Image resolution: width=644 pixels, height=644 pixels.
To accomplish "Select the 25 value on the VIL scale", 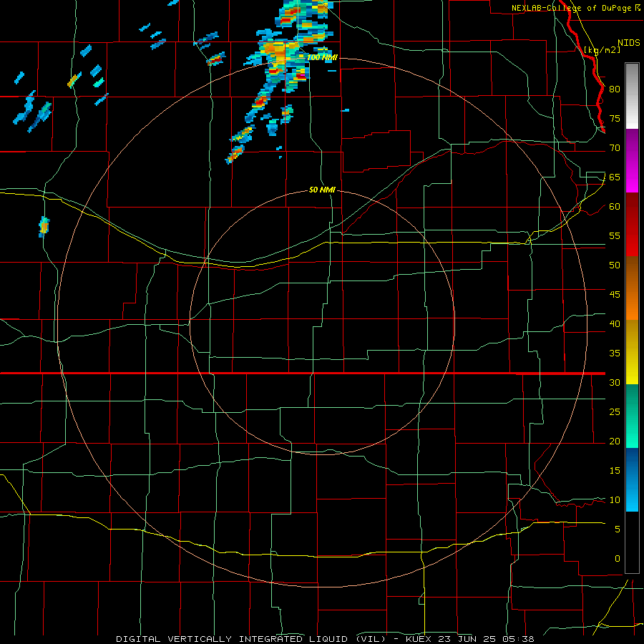I will (615, 411).
